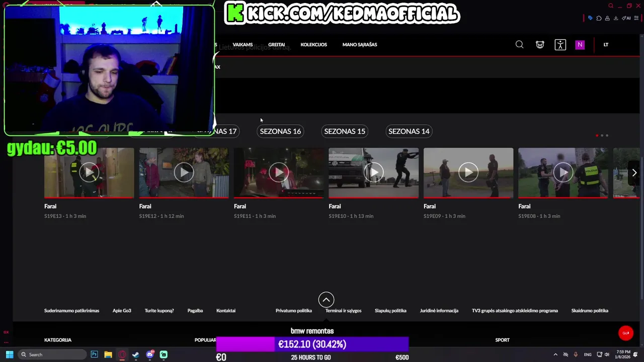Click the scroll-to-top chevron circle button

point(326,300)
